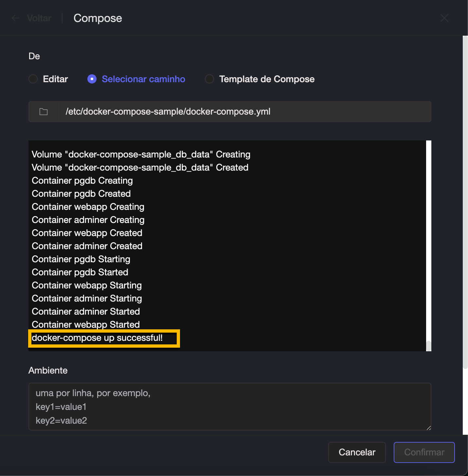Select Template de Compose option
This screenshot has height=476, width=468.
point(209,79)
